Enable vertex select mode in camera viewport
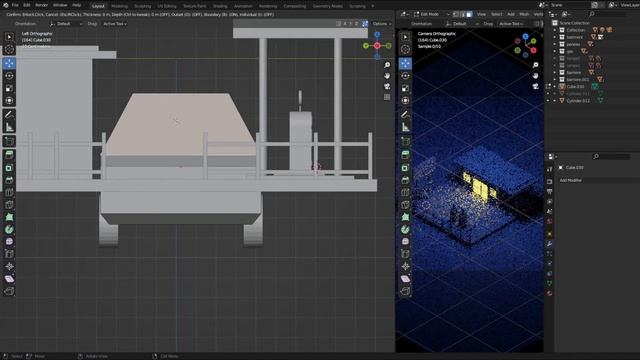This screenshot has height=360, width=640. (x=456, y=14)
